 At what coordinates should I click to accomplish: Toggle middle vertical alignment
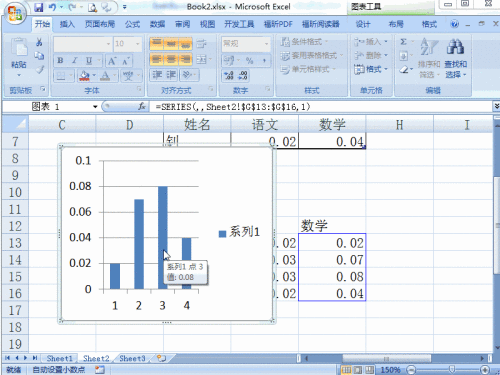pos(171,44)
